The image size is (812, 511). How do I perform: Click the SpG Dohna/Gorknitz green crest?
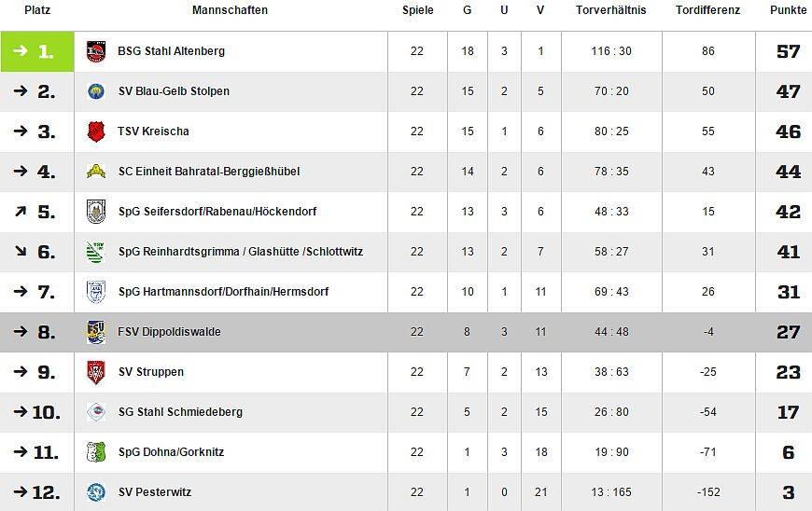[96, 452]
